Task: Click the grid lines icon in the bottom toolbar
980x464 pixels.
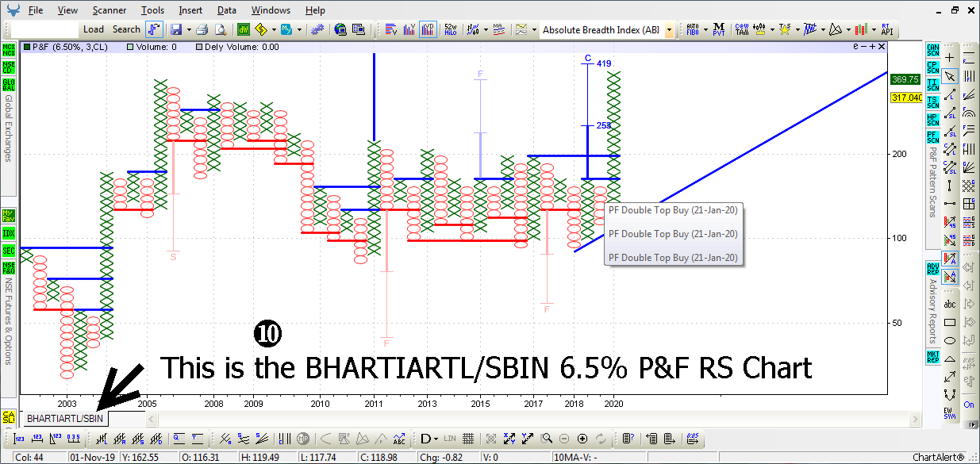Action: [468, 438]
